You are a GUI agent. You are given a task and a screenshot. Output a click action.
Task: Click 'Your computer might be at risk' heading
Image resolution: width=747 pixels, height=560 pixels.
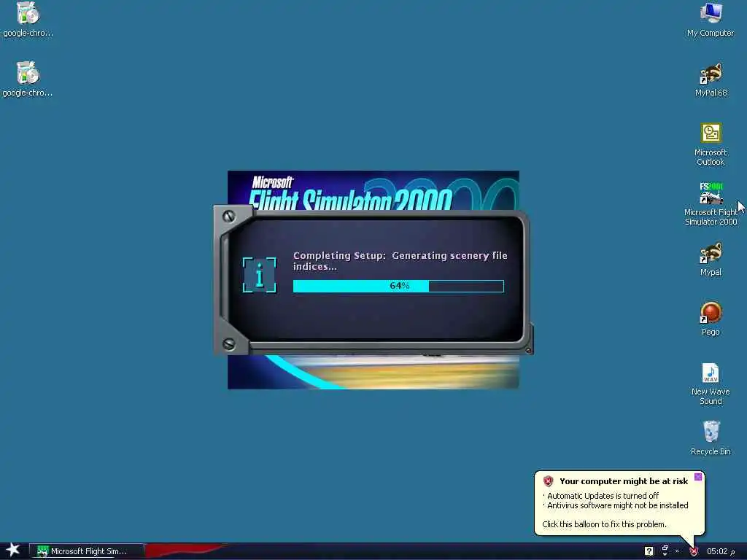click(x=624, y=481)
